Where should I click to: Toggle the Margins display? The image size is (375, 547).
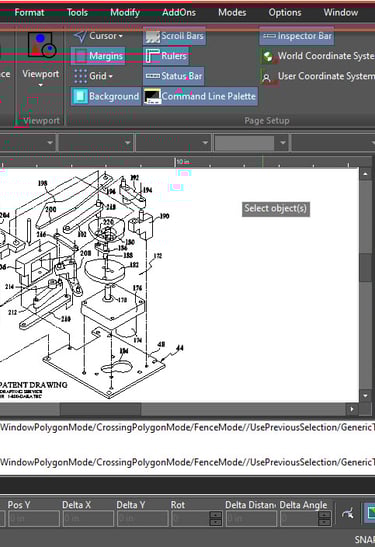coord(98,56)
